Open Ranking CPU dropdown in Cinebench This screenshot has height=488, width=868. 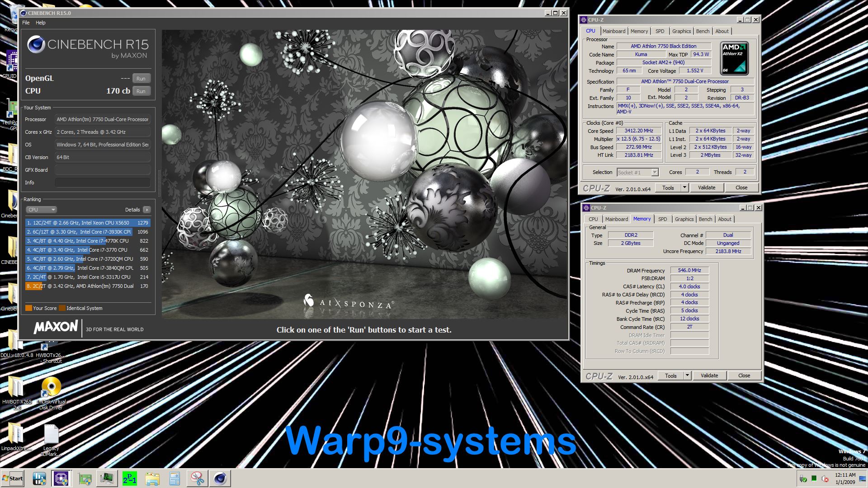tap(41, 210)
